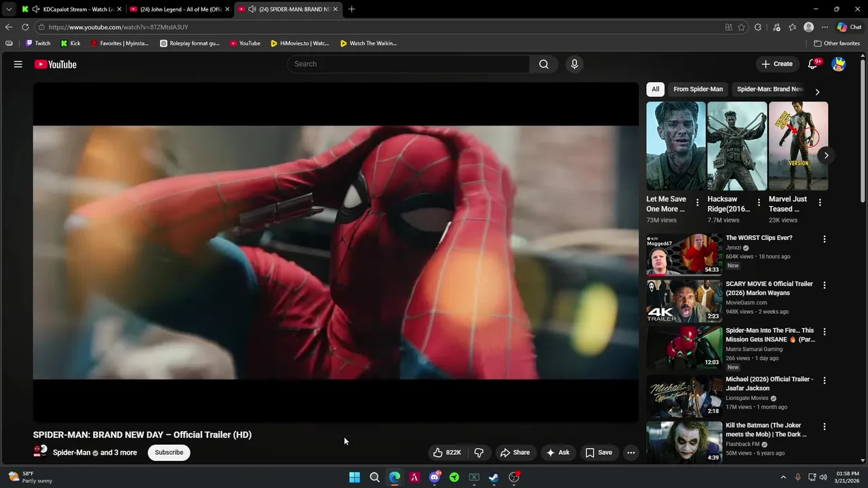This screenshot has height=488, width=868.
Task: Open a new browser tab with the plus button
Action: click(x=351, y=9)
